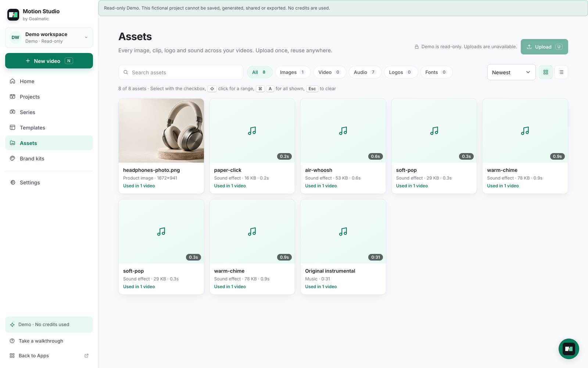
Task: Open the Home page from sidebar
Action: 49,81
